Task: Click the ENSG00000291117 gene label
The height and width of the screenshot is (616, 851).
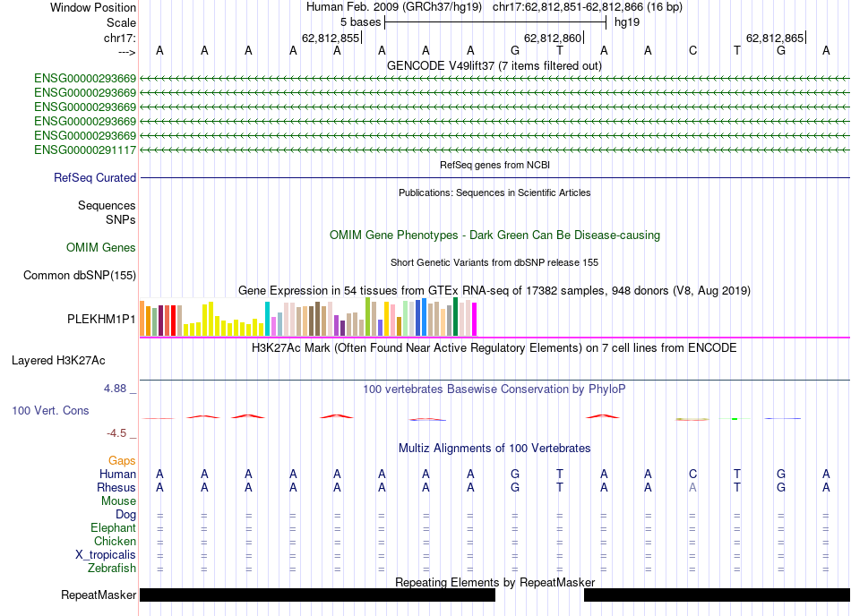Action: (x=85, y=150)
